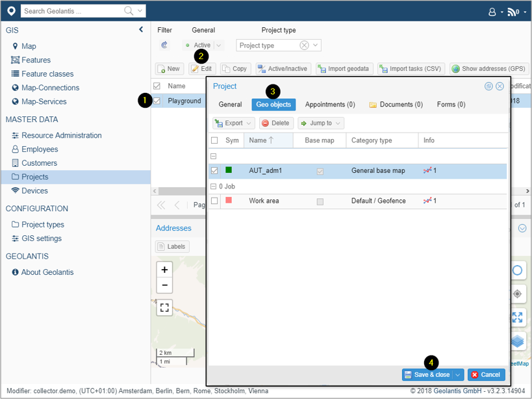Click the AUT_adm1 info graph icon
The image size is (532, 399).
(x=427, y=170)
